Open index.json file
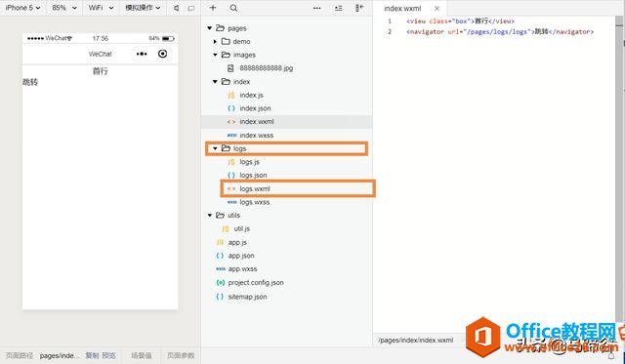This screenshot has width=625, height=364. 255,108
